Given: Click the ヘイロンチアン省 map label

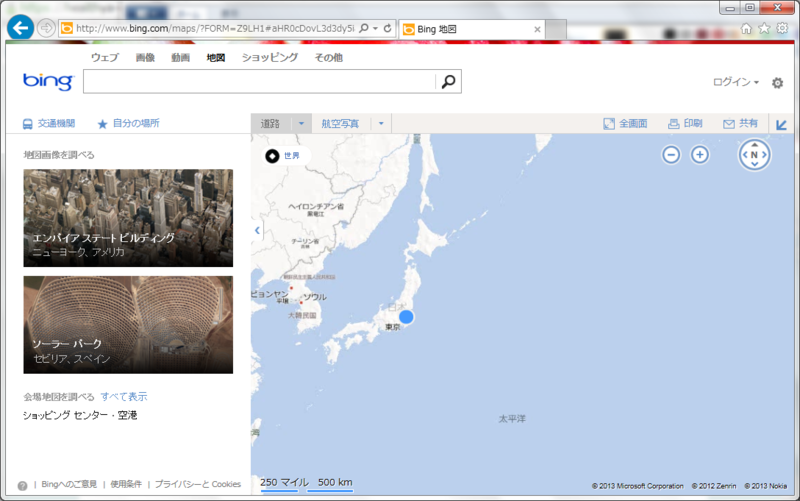Looking at the screenshot, I should pyautogui.click(x=316, y=206).
